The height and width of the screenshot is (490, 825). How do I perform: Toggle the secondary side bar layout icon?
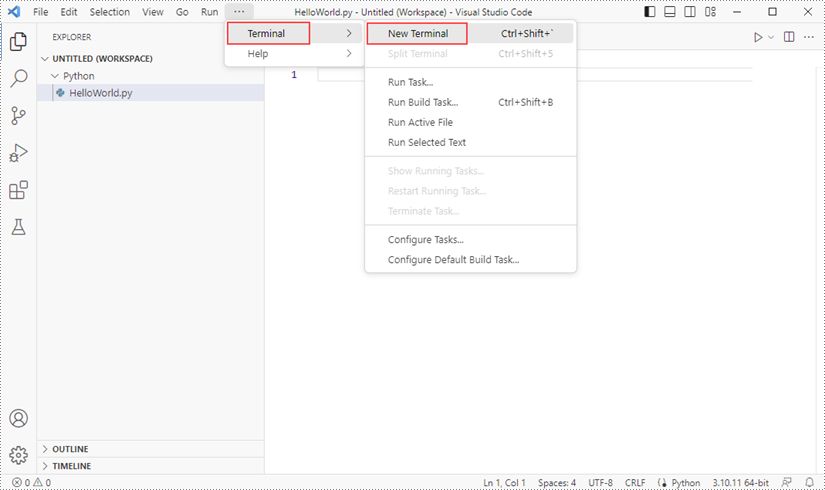point(690,12)
